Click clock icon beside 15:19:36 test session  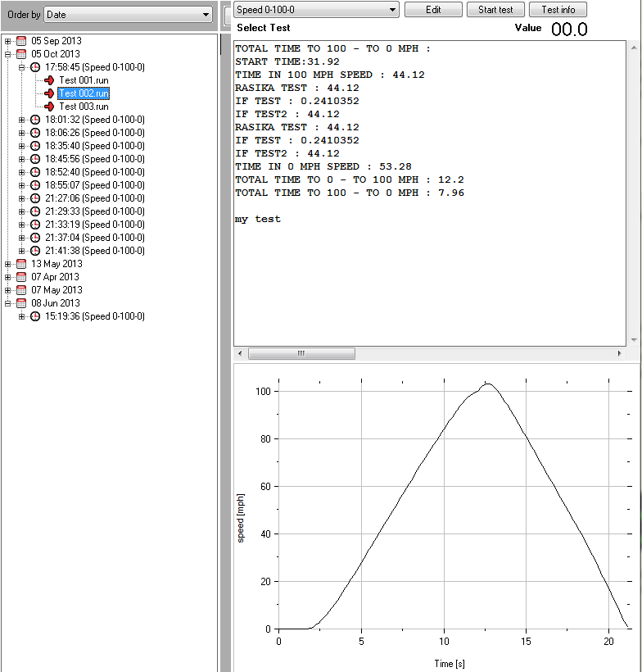(35, 316)
